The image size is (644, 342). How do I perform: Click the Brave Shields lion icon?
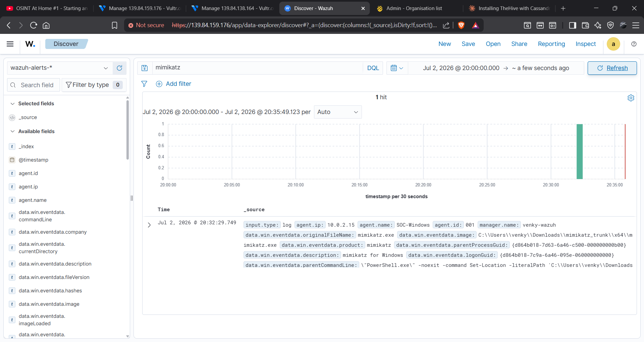(x=461, y=25)
